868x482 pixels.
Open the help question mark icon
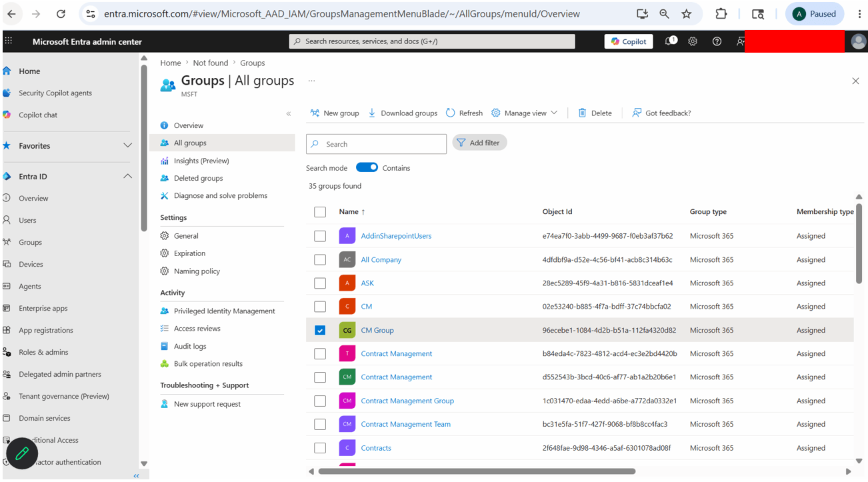pyautogui.click(x=717, y=41)
